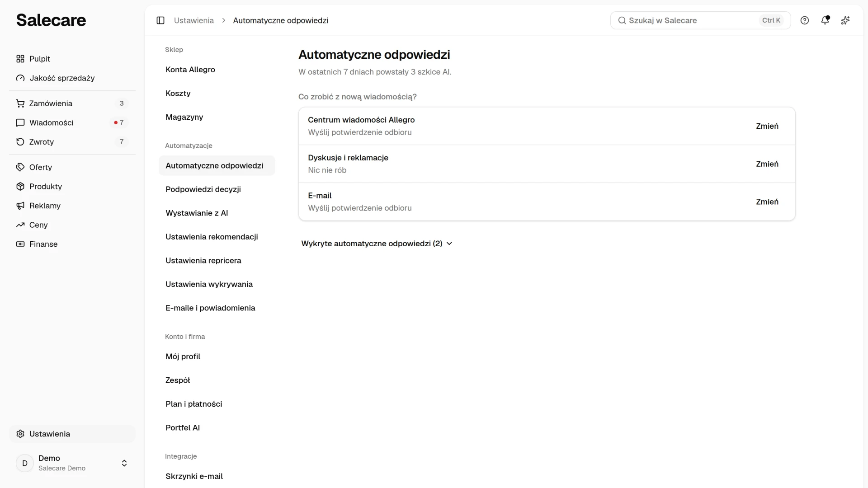The image size is (868, 488).
Task: Open the AI sparkles icon
Action: [x=845, y=20]
